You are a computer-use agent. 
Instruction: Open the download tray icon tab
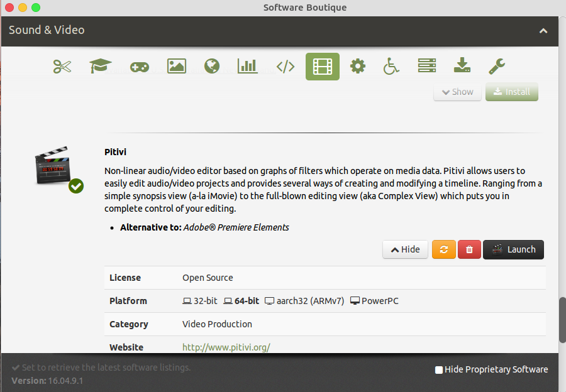[462, 65]
